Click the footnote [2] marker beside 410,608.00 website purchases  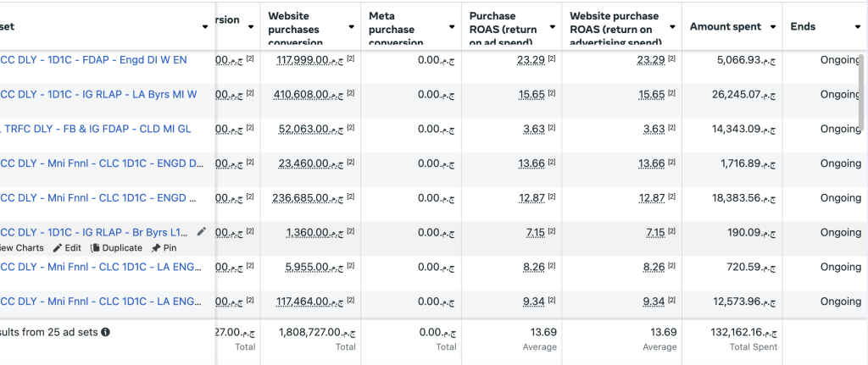(350, 93)
